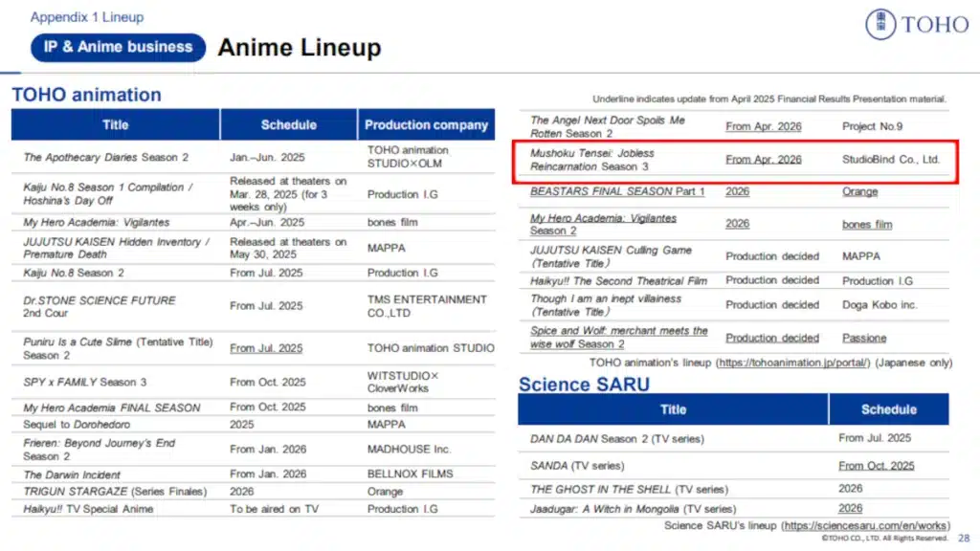980x551 pixels.
Task: Select 'THE GHOST IN THE SHELL (TV series)' title
Action: pyautogui.click(x=629, y=490)
